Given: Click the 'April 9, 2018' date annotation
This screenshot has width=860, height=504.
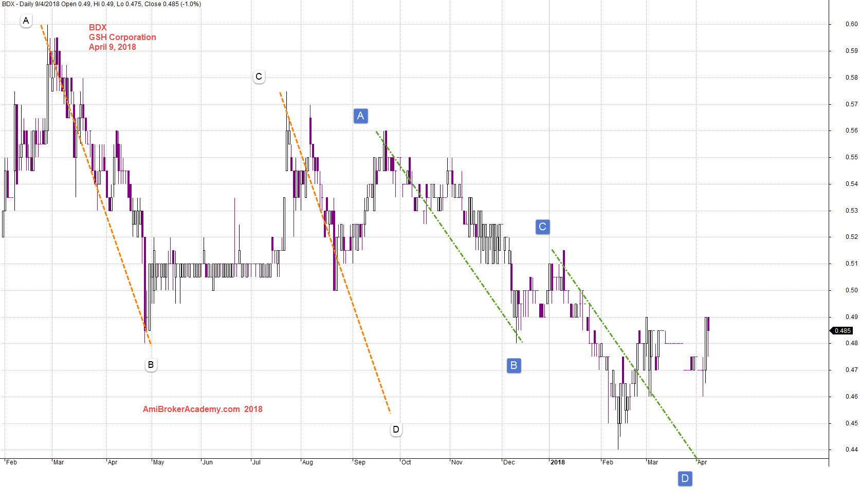Looking at the screenshot, I should (x=113, y=47).
